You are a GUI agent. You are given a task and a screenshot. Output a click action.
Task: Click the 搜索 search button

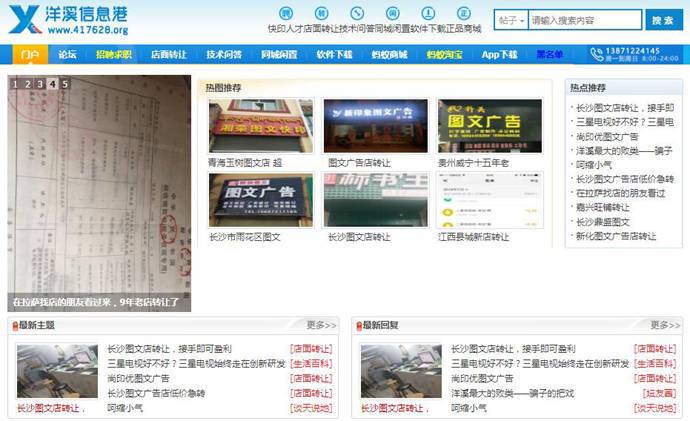click(x=662, y=20)
